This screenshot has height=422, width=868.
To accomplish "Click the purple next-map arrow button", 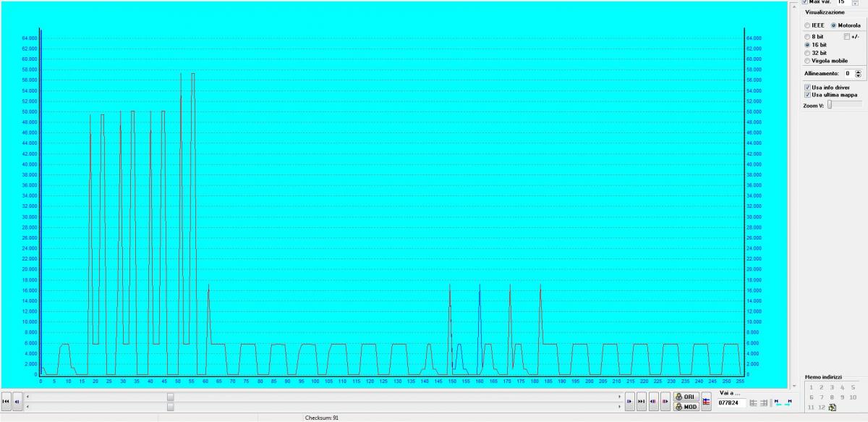I will tap(665, 401).
